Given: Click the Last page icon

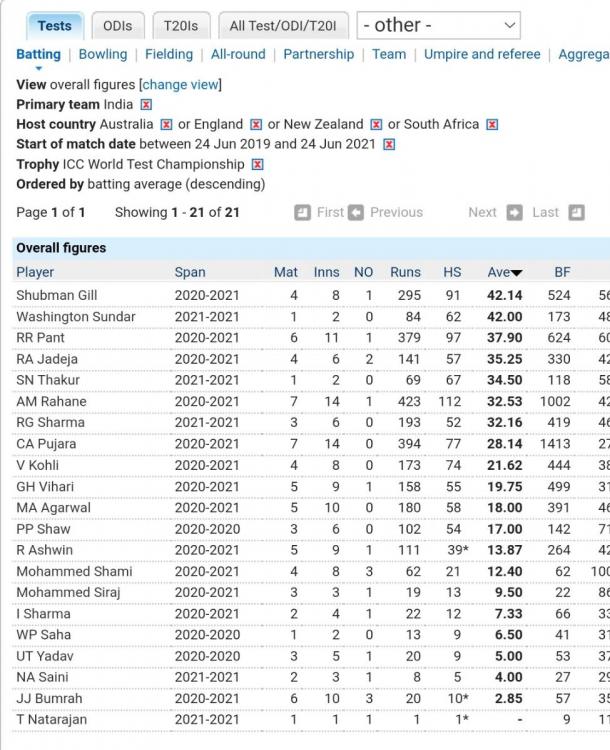Looking at the screenshot, I should click(577, 212).
